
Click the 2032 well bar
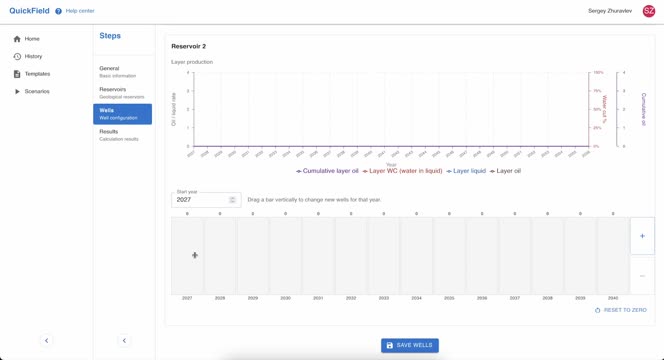click(351, 256)
